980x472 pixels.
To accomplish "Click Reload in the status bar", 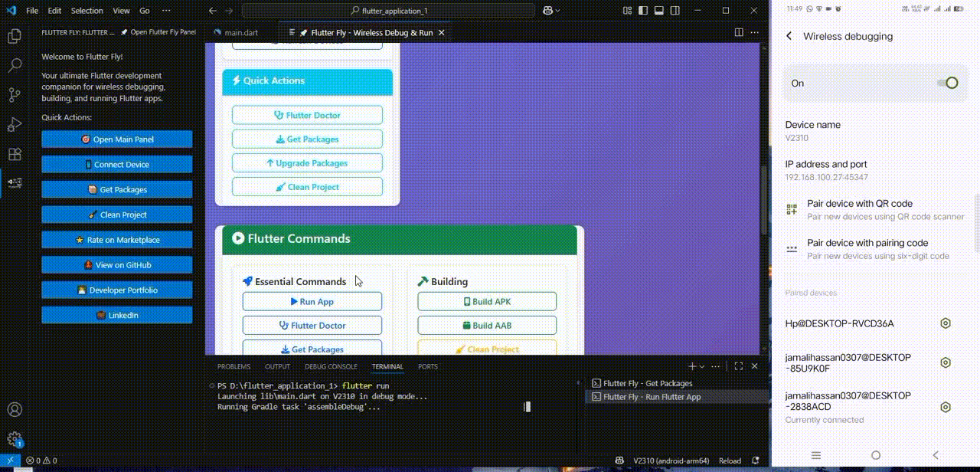I will tap(729, 461).
